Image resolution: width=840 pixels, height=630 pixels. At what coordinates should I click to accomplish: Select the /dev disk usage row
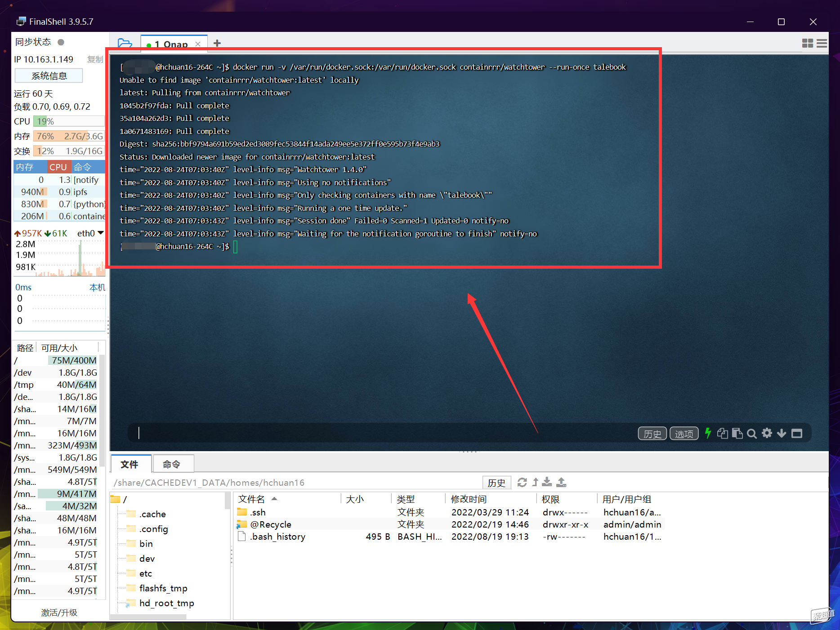[56, 373]
